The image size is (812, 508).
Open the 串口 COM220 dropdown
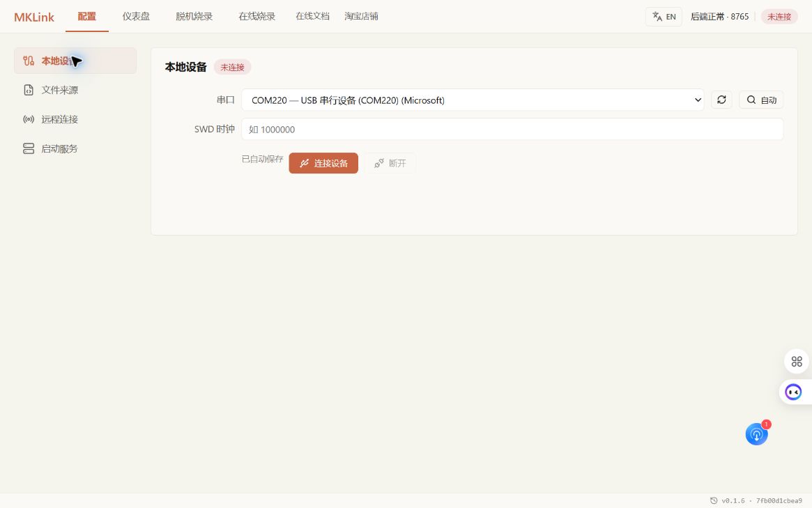pyautogui.click(x=473, y=100)
